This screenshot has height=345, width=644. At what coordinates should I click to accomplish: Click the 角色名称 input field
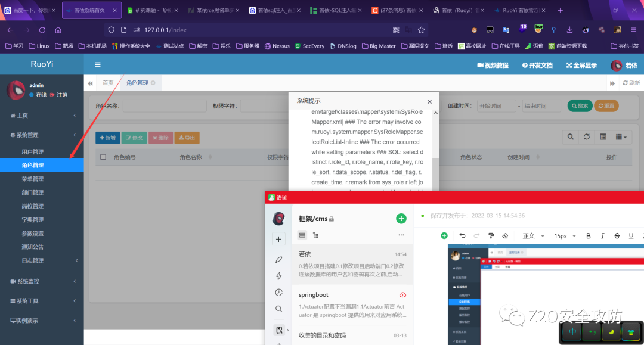(x=165, y=106)
